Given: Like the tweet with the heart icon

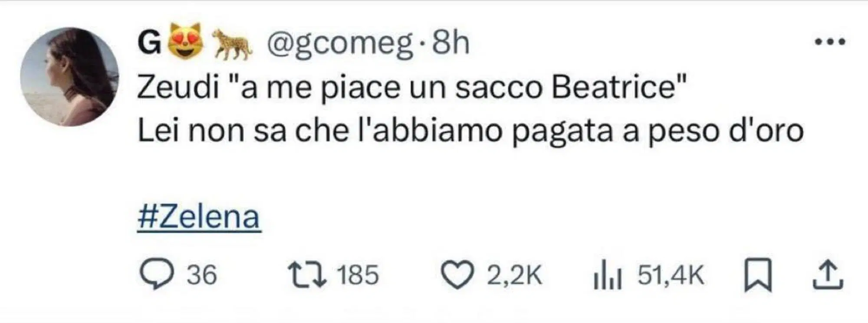Looking at the screenshot, I should pos(458,275).
